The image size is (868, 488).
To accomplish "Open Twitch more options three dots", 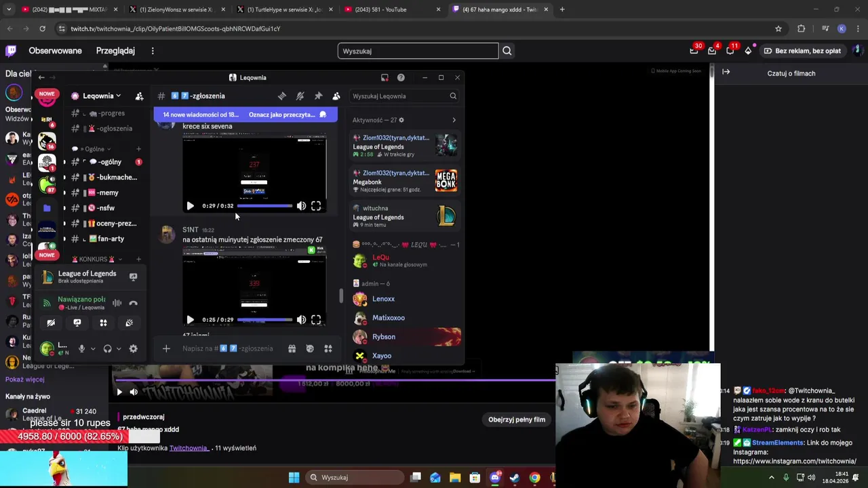I will pos(153,51).
